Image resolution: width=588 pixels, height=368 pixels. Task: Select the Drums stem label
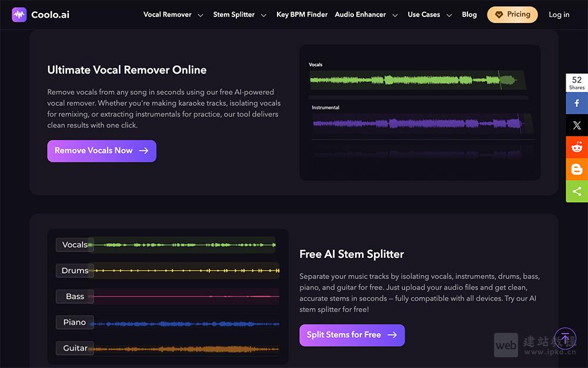(x=75, y=271)
